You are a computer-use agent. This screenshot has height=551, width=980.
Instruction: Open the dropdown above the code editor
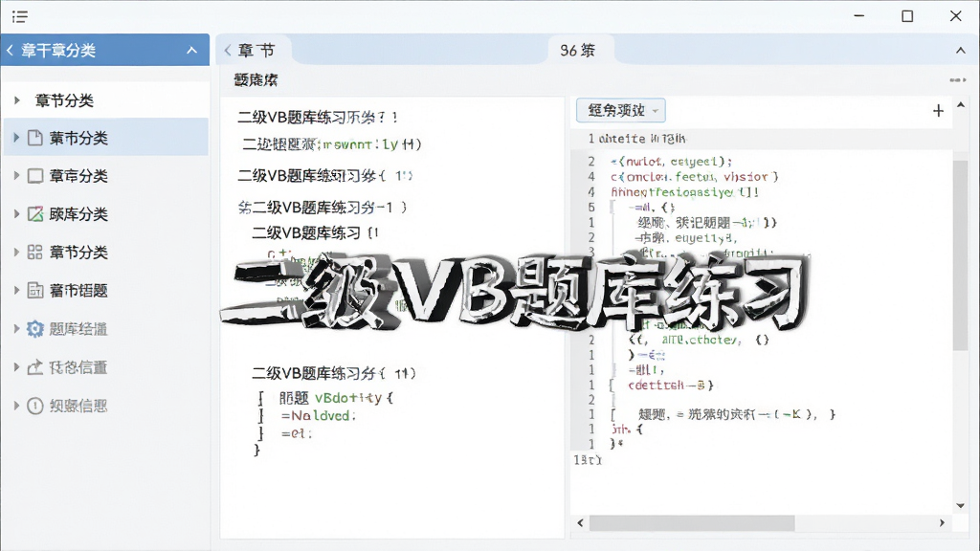coord(620,111)
